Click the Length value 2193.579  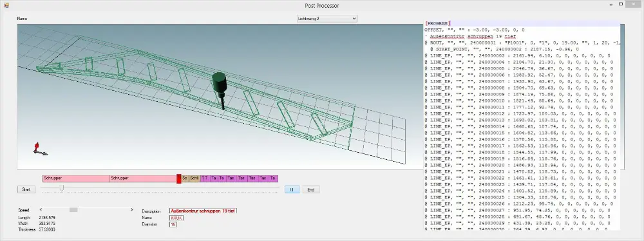tap(47, 218)
